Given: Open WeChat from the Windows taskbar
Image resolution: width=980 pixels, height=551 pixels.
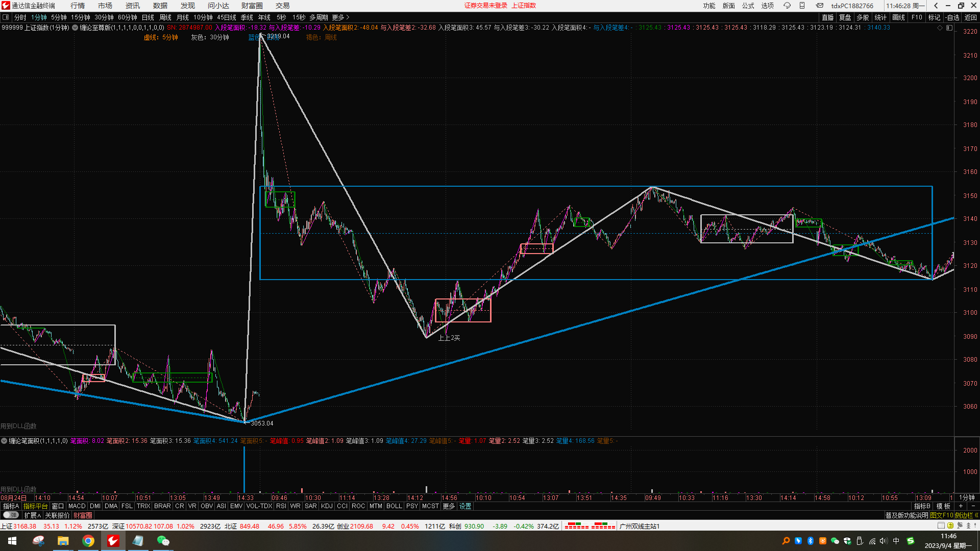Looking at the screenshot, I should [163, 541].
